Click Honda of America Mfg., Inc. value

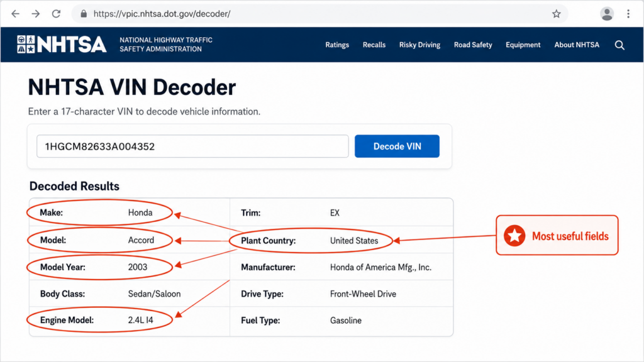point(380,268)
